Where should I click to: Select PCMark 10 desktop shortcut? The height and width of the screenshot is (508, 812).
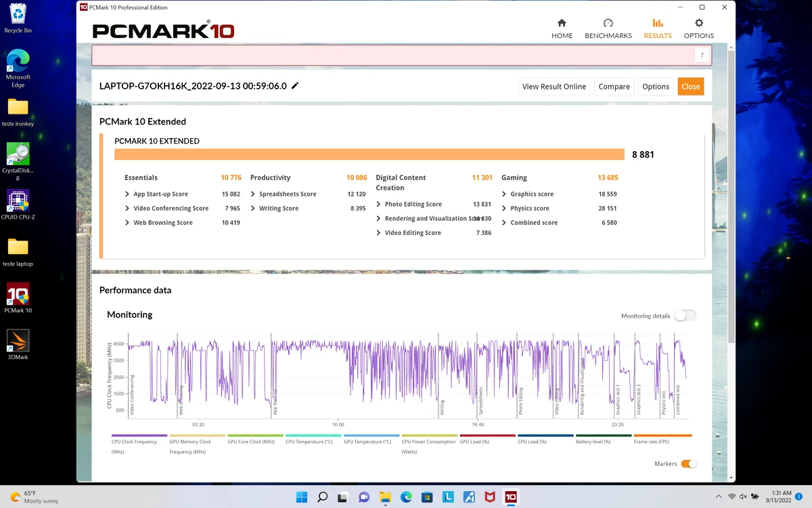click(x=18, y=298)
